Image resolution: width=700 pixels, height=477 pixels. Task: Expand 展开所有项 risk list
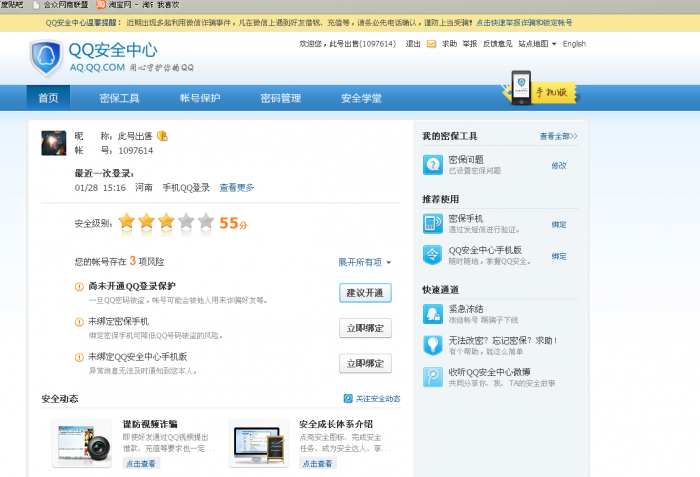coord(365,262)
